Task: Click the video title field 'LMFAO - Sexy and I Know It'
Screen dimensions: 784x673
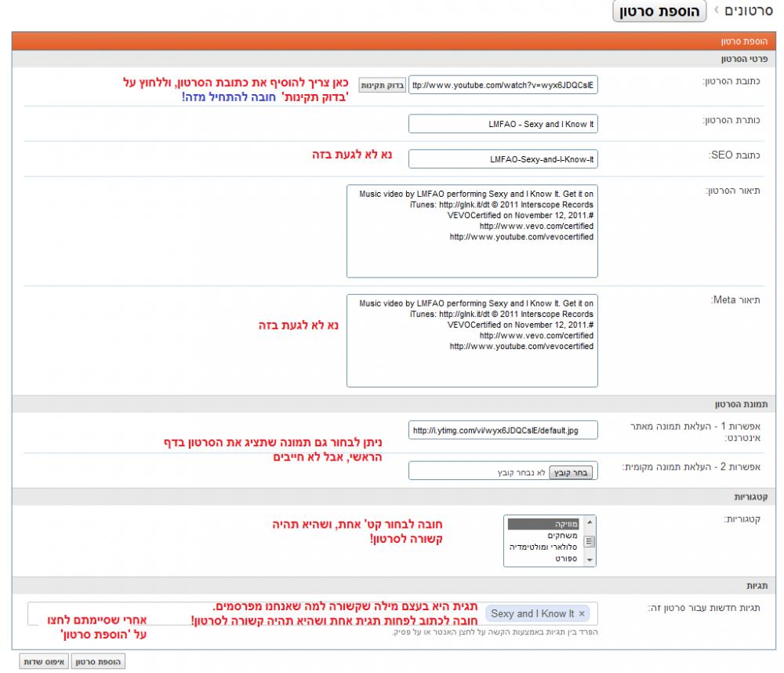Action: click(503, 124)
